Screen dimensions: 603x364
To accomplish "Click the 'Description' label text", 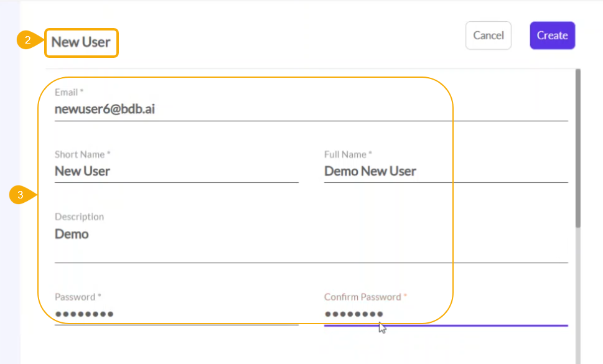I will click(79, 217).
